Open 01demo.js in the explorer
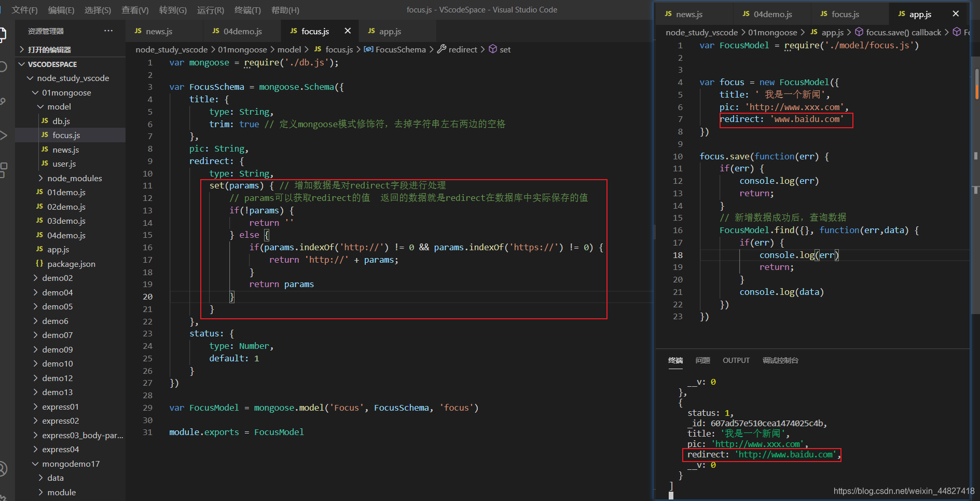This screenshot has width=980, height=501. pos(71,192)
